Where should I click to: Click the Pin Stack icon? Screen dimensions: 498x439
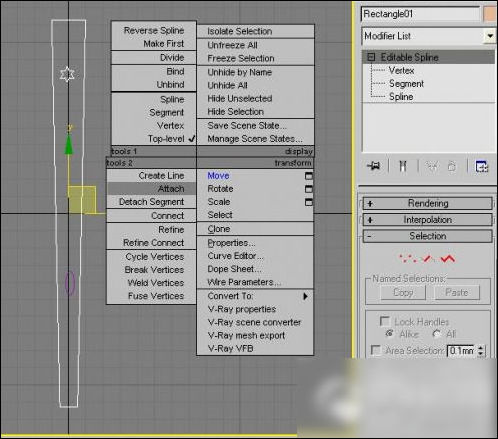point(374,166)
